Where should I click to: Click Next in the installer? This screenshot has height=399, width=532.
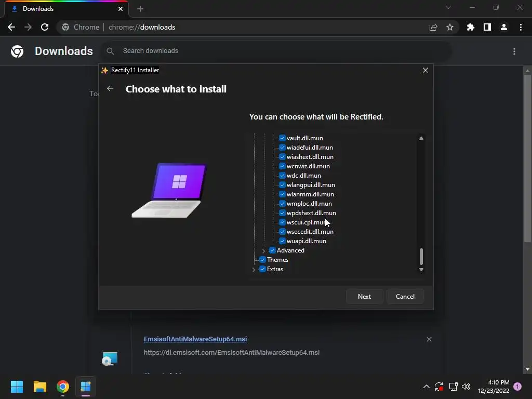pyautogui.click(x=364, y=297)
